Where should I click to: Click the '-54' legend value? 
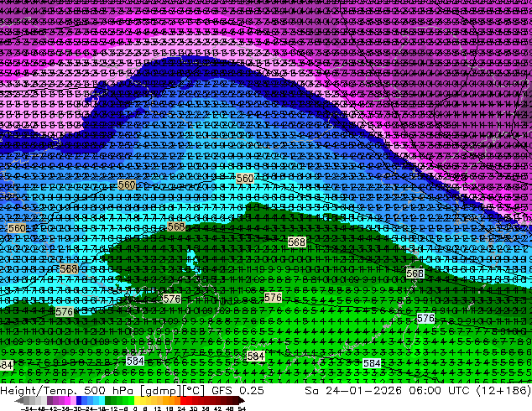(26, 409)
